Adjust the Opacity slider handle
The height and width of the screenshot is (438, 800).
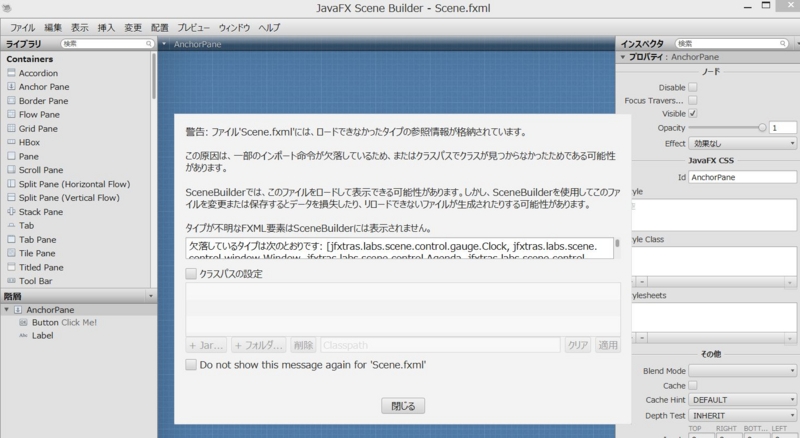point(762,128)
